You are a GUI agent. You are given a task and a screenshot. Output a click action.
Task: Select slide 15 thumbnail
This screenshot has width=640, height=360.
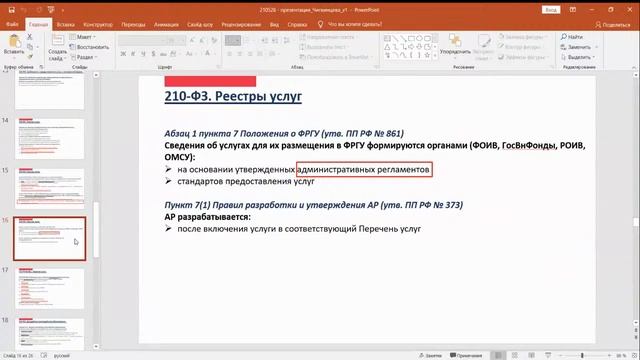[x=49, y=189]
